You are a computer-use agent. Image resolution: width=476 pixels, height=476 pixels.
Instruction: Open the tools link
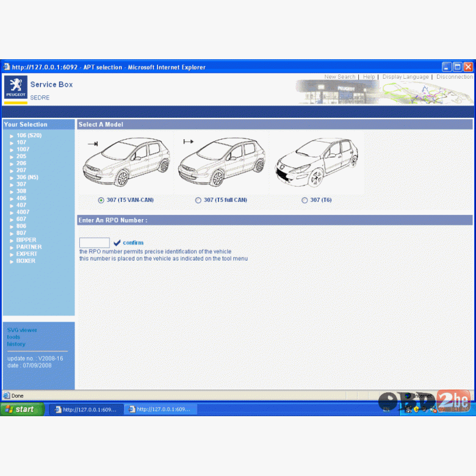(x=13, y=337)
